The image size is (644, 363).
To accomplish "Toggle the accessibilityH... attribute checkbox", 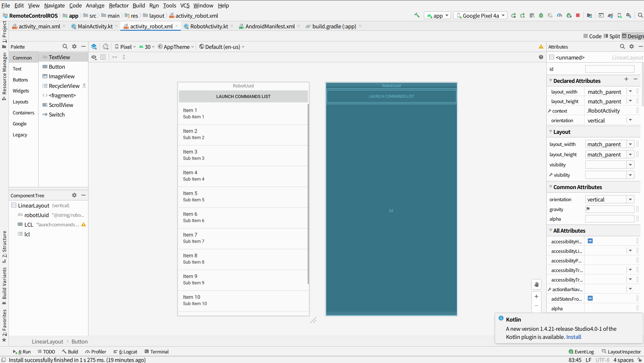I will tap(590, 241).
